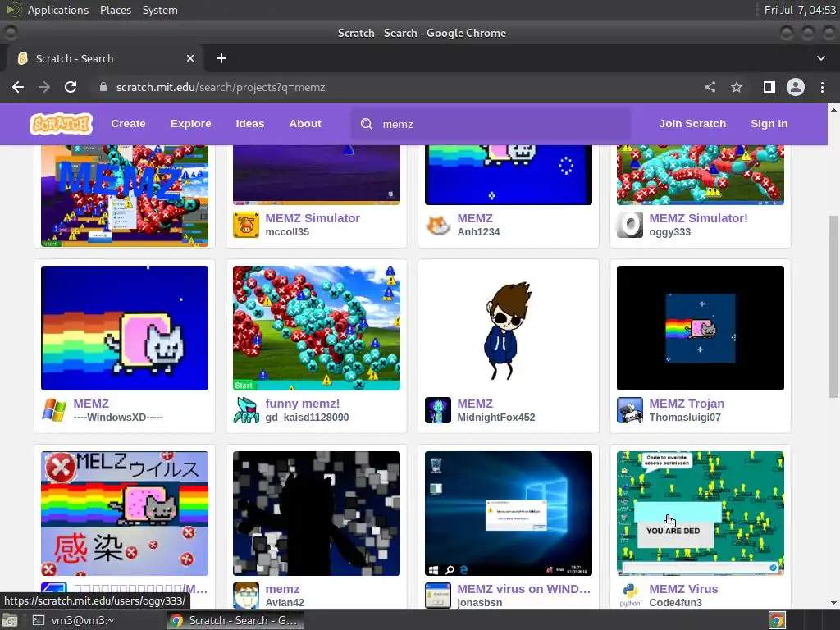This screenshot has height=630, width=840.
Task: Open the Nyan Cat thumbnail by ----WindowsXD----
Action: [x=125, y=328]
